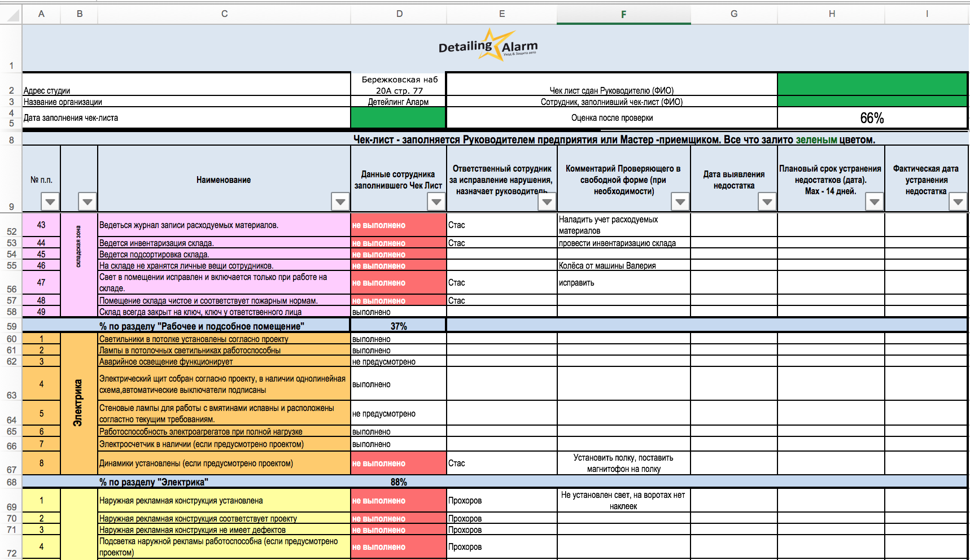This screenshot has width=970, height=560.
Task: Open the Ответственный сотрудник filter dropdown
Action: (547, 202)
